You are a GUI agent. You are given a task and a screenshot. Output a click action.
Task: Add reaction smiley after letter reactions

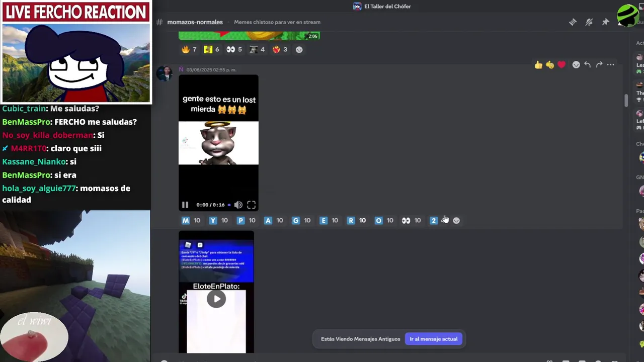(456, 220)
